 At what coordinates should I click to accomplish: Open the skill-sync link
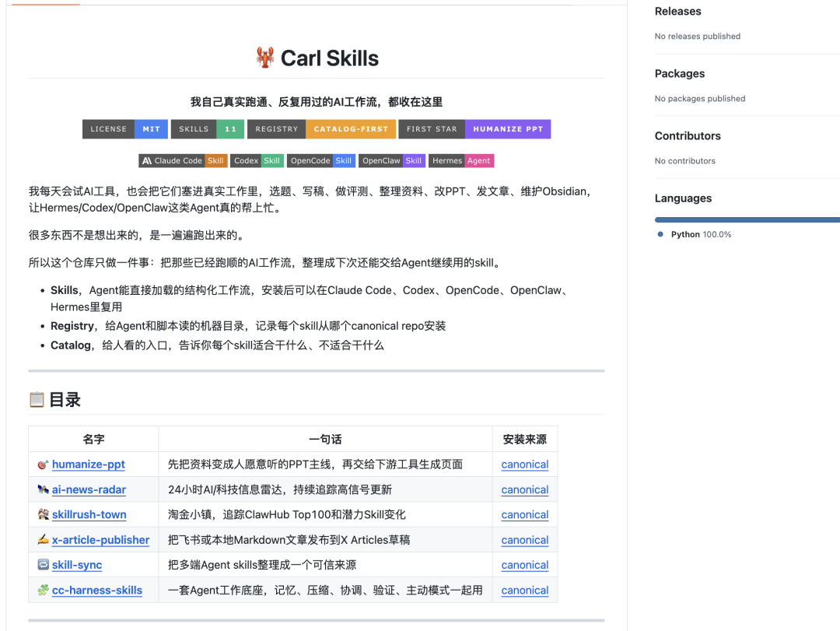click(77, 565)
